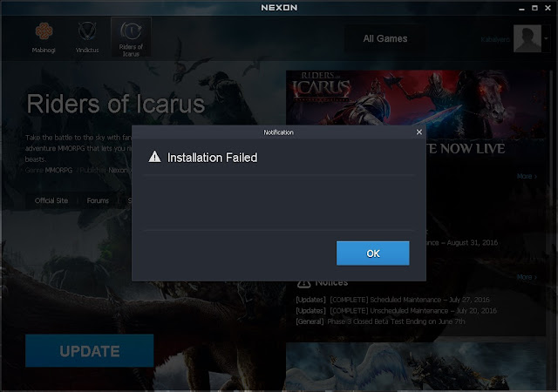The image size is (558, 392).
Task: Click the Riders of Icarus title heading
Action: (116, 104)
